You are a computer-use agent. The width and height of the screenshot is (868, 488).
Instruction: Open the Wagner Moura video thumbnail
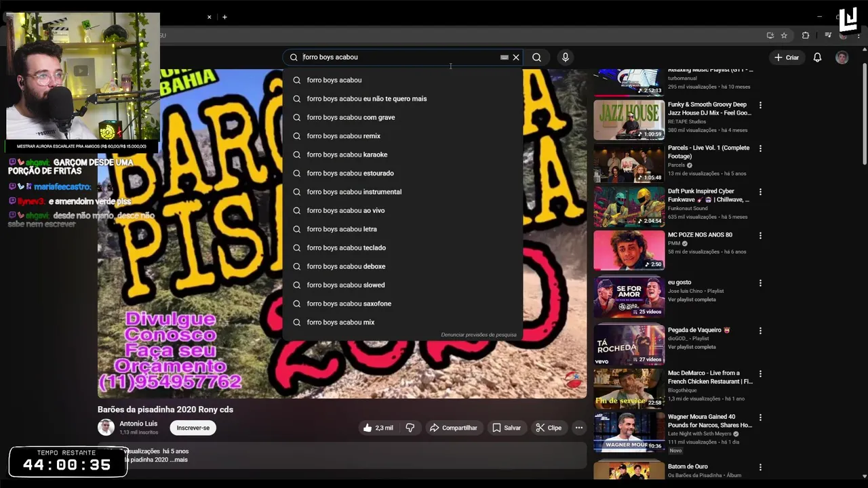tap(629, 432)
